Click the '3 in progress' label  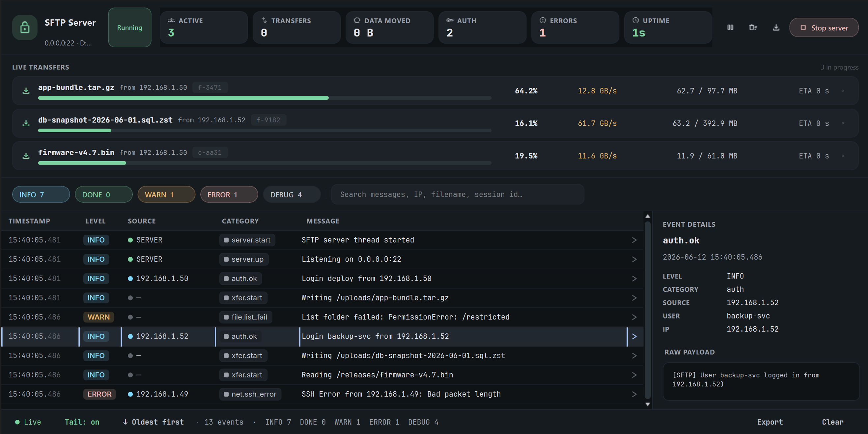tap(839, 67)
